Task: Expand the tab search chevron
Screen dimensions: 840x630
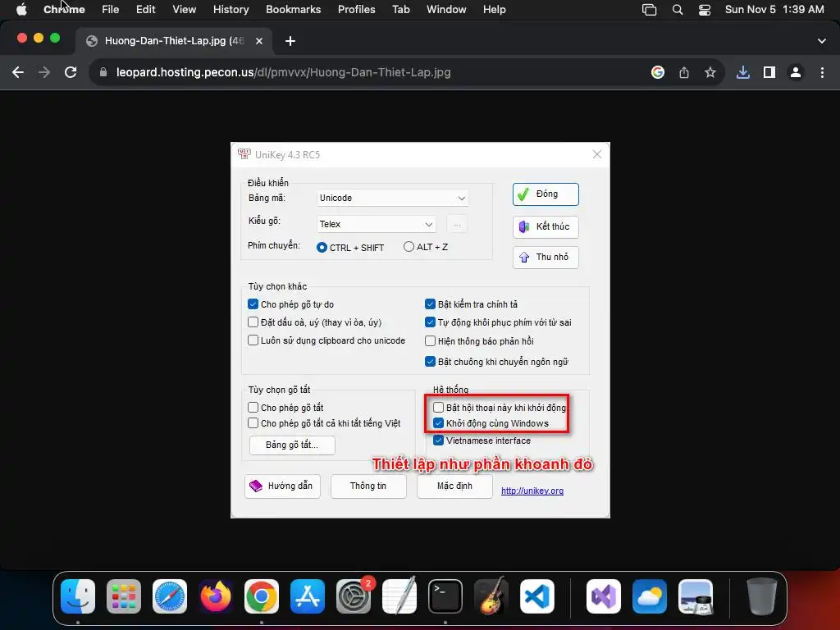Action: point(822,41)
